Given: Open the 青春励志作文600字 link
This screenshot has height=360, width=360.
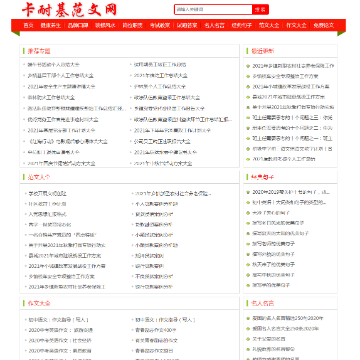Looking at the screenshot, I should click(x=155, y=330).
